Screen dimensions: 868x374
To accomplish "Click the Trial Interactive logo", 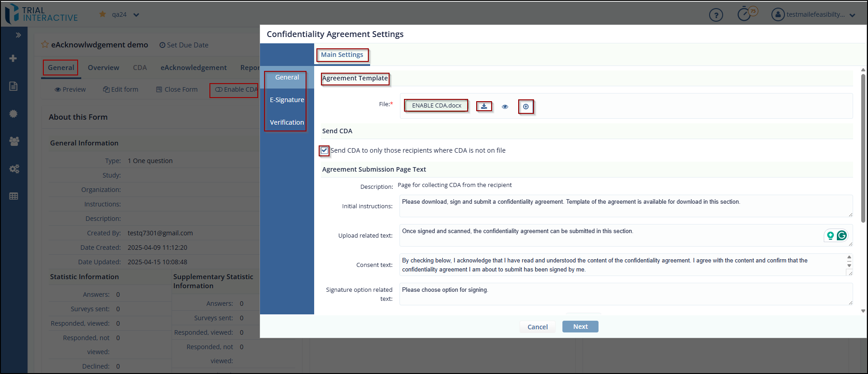I will tap(42, 14).
